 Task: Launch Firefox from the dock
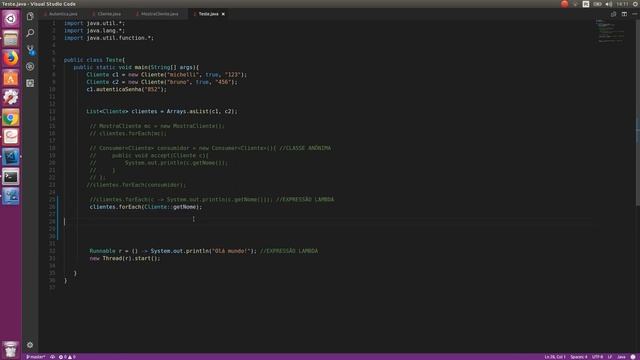(11, 58)
